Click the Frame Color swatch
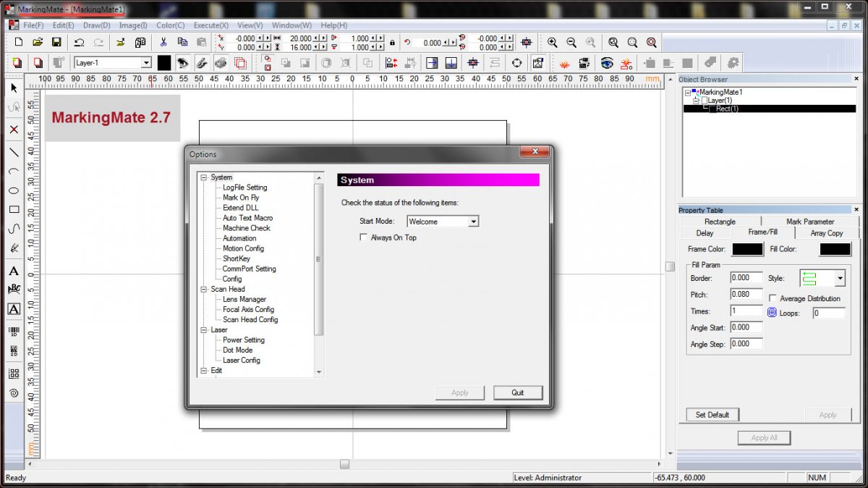Screen dimensions: 868x488 tap(747, 249)
